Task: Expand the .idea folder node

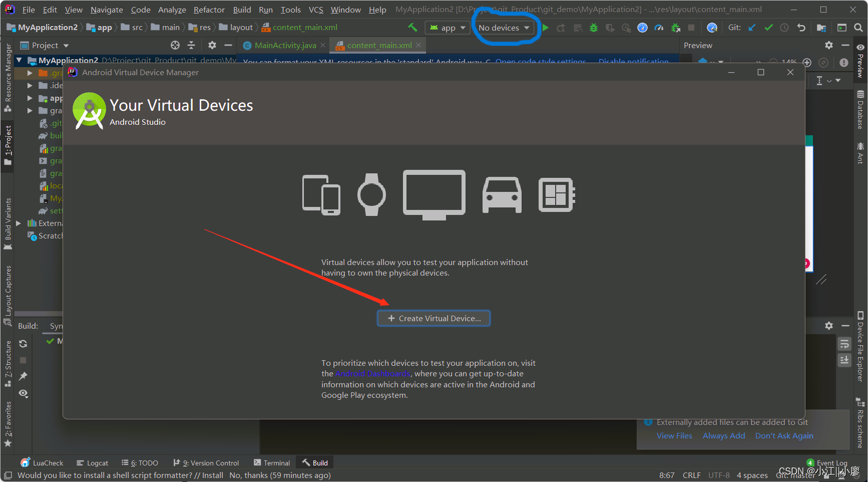Action: click(30, 85)
